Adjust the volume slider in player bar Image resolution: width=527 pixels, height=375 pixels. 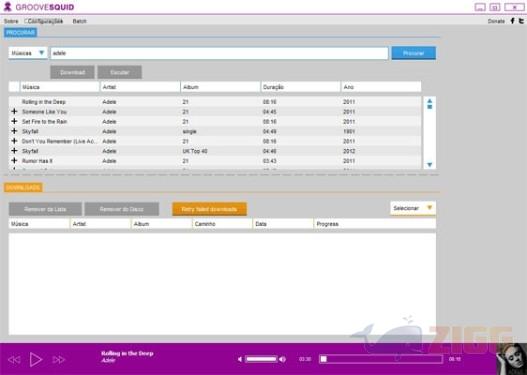(x=261, y=359)
